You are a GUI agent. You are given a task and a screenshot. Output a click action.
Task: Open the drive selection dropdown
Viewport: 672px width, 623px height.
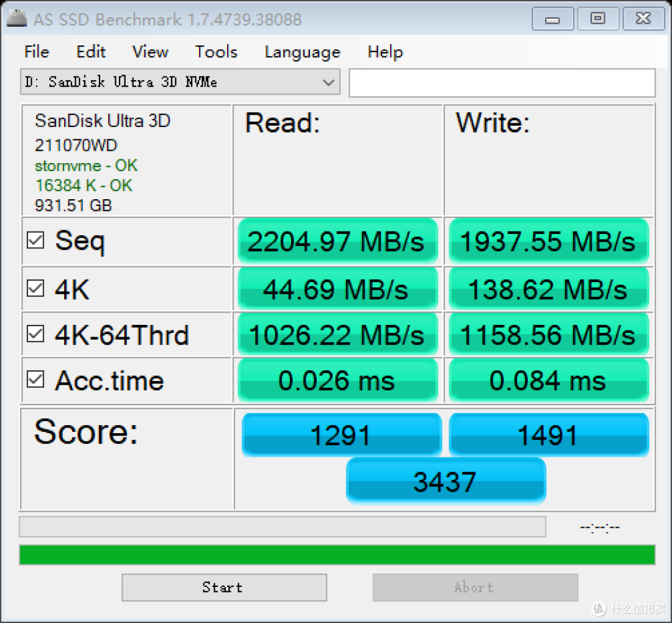[x=179, y=82]
